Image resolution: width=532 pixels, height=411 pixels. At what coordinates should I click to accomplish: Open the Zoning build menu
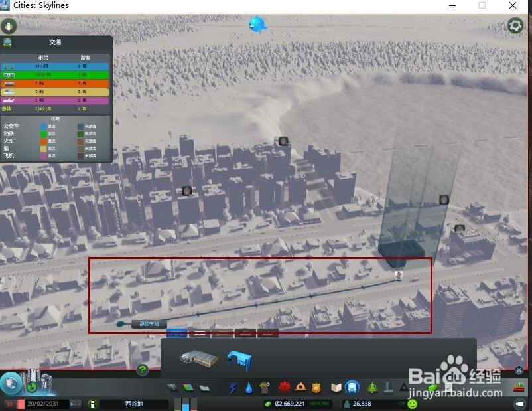pyautogui.click(x=188, y=388)
